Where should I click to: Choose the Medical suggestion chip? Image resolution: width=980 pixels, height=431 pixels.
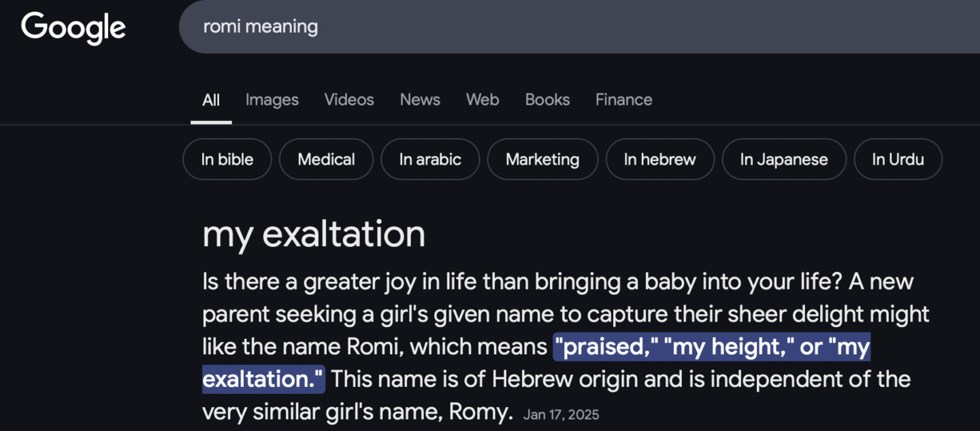[x=327, y=160]
